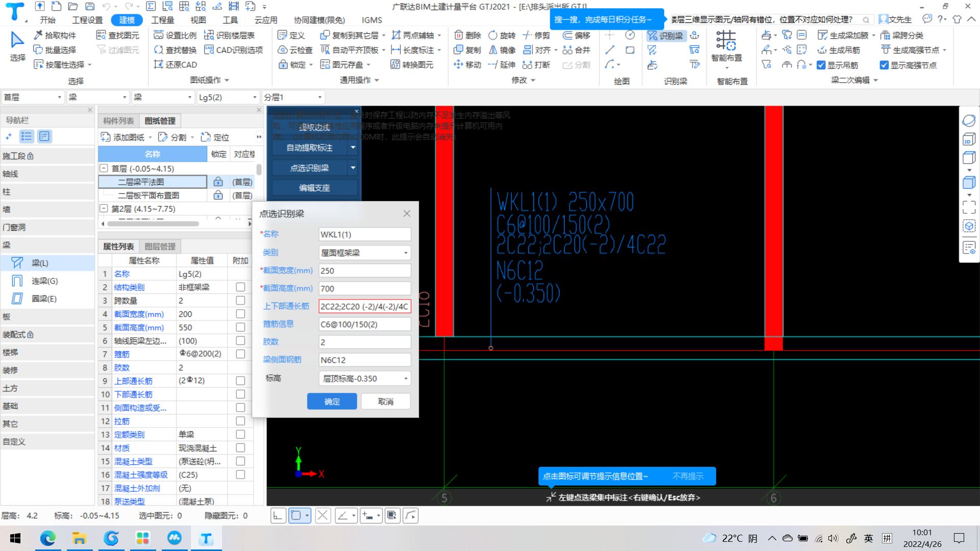This screenshot has width=980, height=551.
Task: Open 云检查 tool
Action: pos(295,50)
